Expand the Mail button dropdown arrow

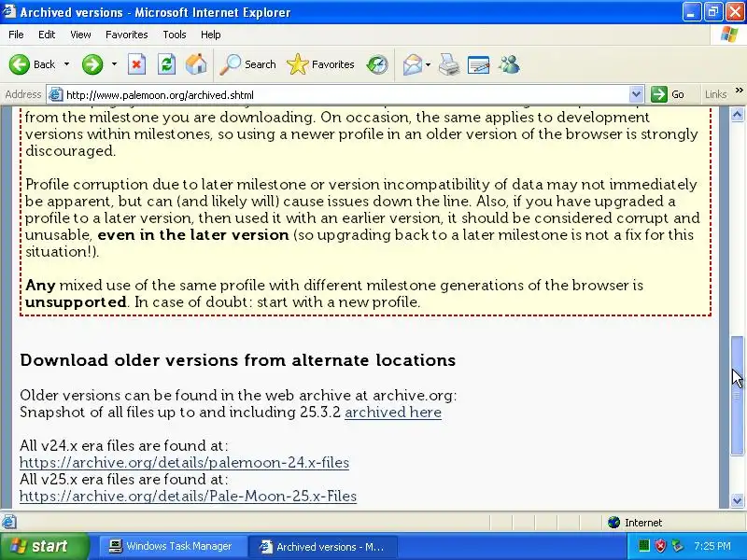coord(428,64)
